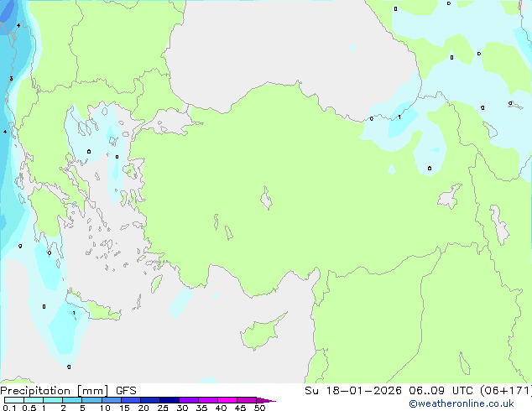532x411 pixels.
Task: Click the '35' legend scale label
Action: click(201, 408)
